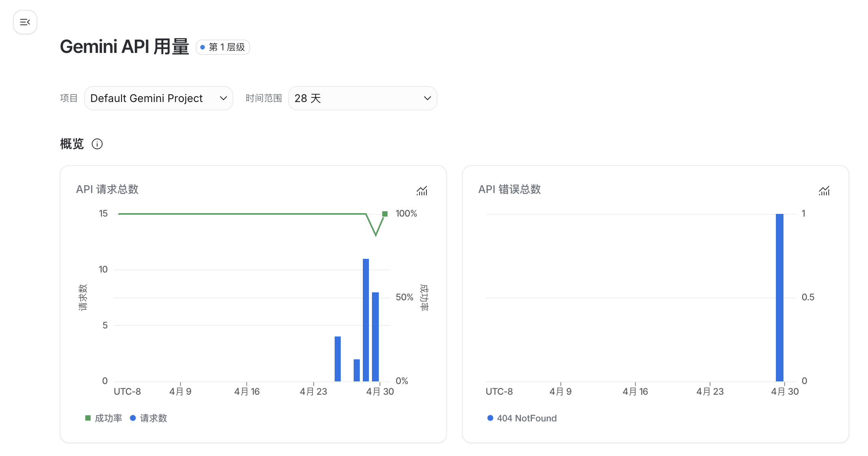Click the 0.5 axis value in errors chart
The width and height of the screenshot is (868, 456).
point(808,297)
